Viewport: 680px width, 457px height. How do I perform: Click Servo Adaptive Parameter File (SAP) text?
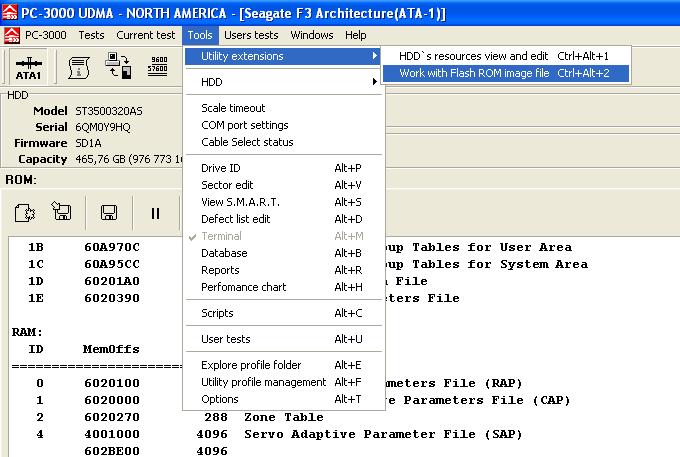[x=383, y=434]
